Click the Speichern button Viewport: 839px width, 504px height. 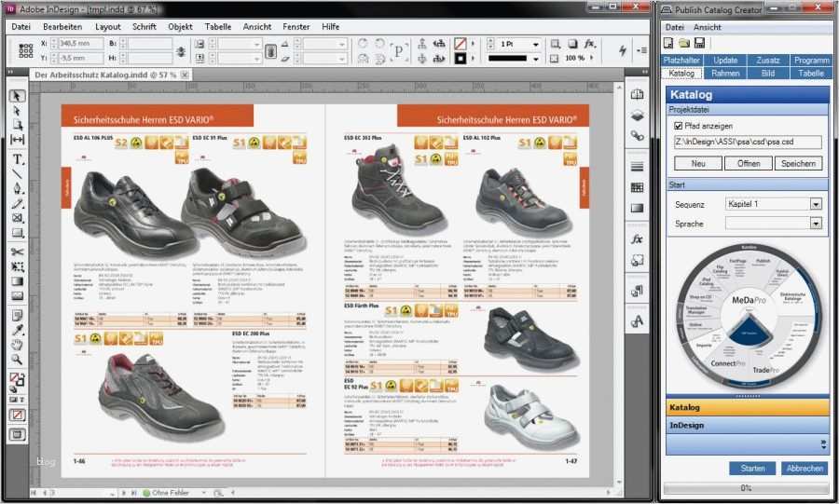pyautogui.click(x=798, y=163)
